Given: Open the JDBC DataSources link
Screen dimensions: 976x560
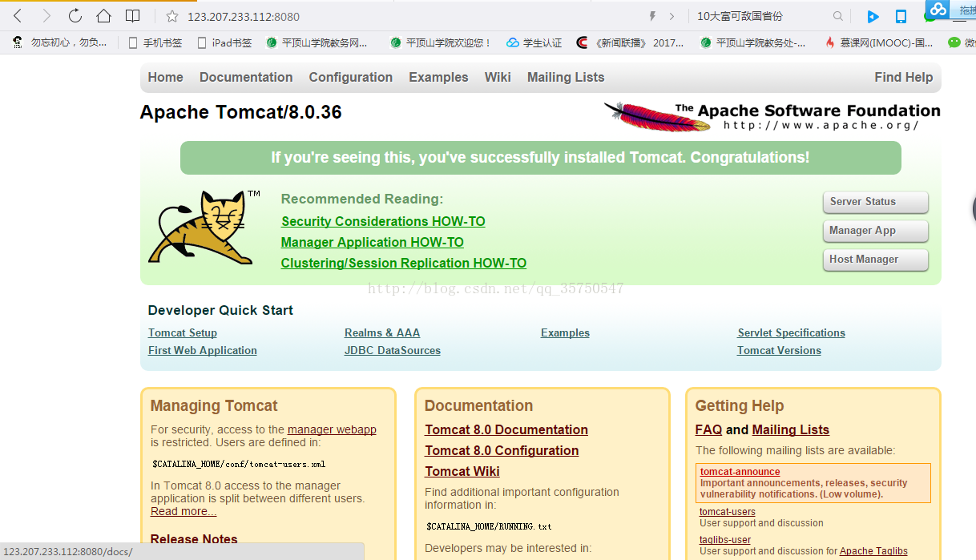Looking at the screenshot, I should click(x=393, y=350).
